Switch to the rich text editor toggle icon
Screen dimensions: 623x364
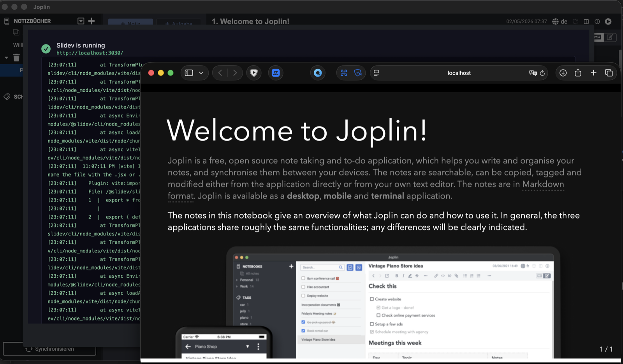610,37
